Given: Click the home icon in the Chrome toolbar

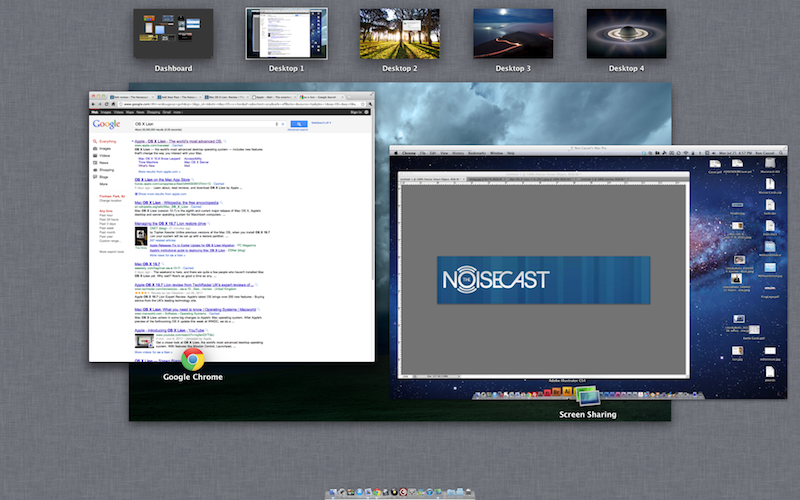Looking at the screenshot, I should tap(113, 104).
